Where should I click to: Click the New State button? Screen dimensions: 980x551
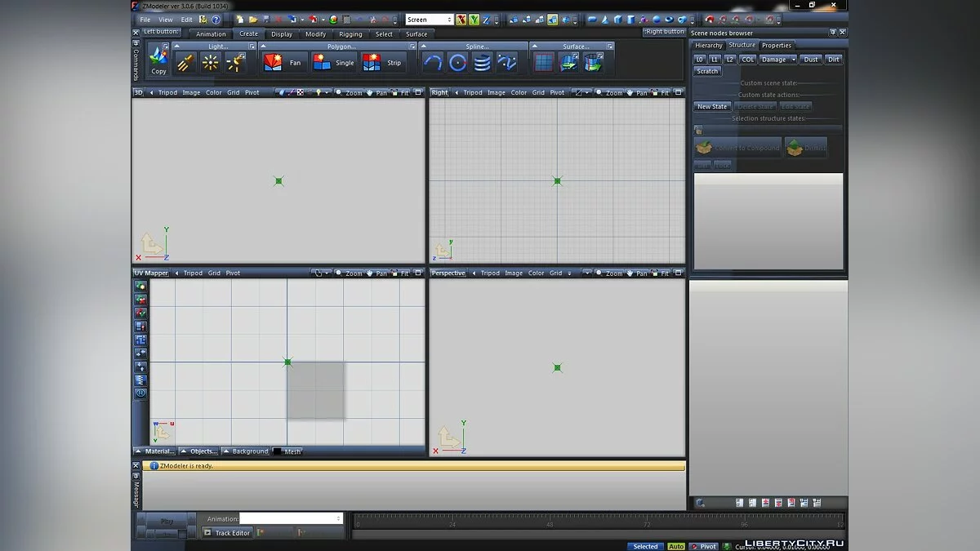click(712, 107)
